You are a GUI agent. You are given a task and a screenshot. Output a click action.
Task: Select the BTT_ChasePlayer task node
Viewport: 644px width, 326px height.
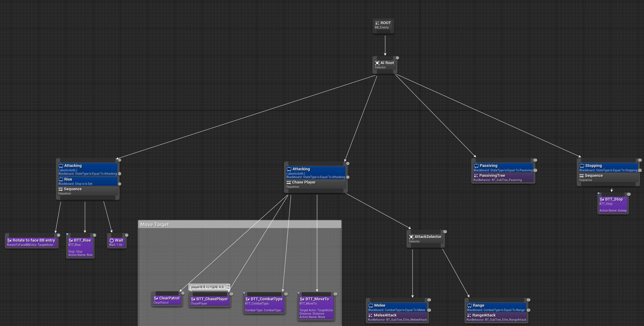tap(210, 301)
